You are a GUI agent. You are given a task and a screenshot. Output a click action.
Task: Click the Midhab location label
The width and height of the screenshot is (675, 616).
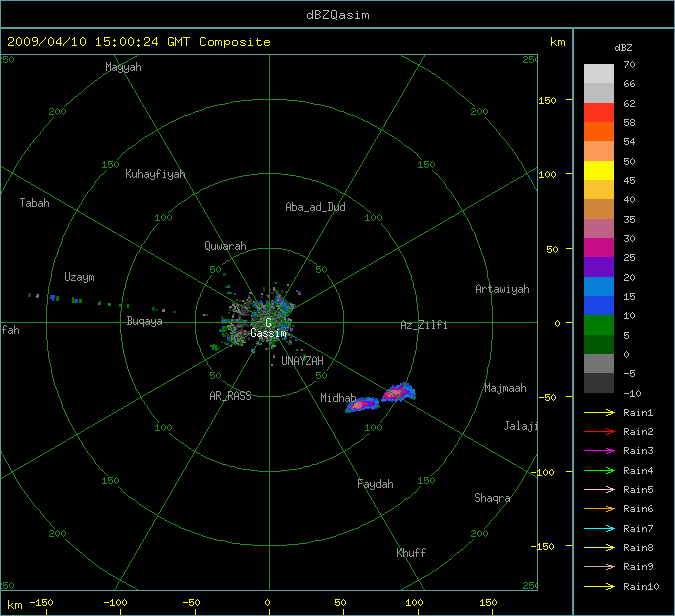[338, 398]
